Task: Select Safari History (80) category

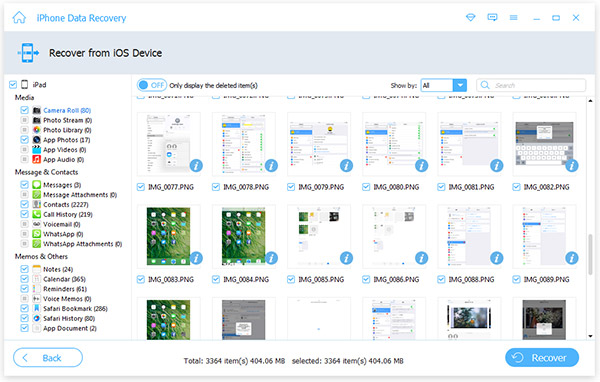Action: point(69,318)
